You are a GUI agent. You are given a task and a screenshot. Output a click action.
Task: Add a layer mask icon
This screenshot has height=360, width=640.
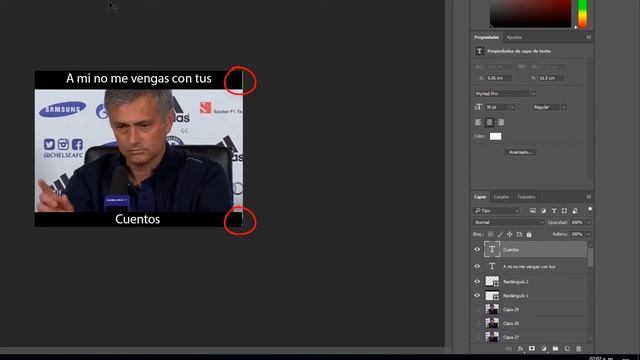[x=532, y=349]
